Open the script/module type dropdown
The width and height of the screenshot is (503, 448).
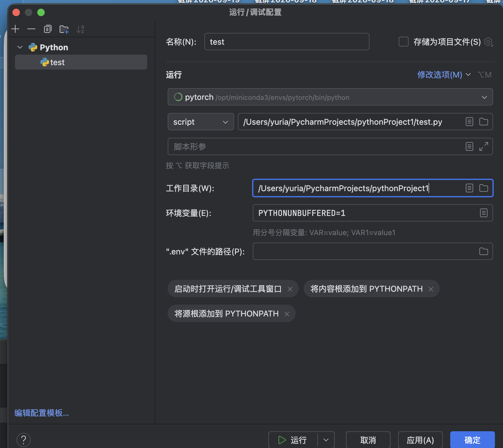pyautogui.click(x=201, y=122)
